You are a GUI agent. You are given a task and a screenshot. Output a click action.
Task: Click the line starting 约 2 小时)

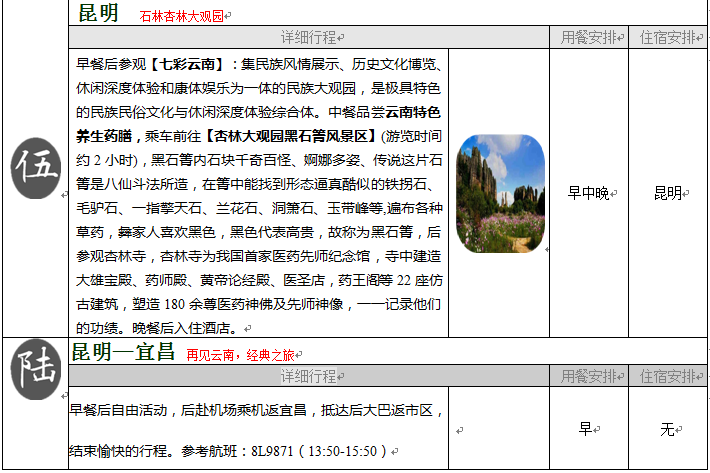pos(259,160)
